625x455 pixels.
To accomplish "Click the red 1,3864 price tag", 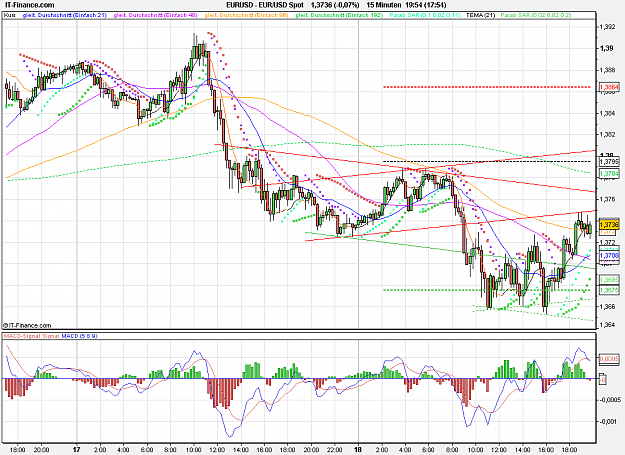I will point(609,87).
